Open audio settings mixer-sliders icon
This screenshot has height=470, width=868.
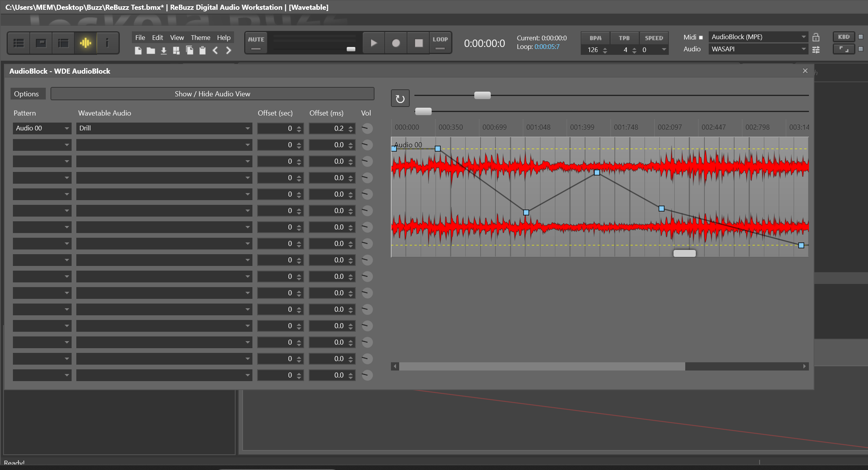point(816,50)
